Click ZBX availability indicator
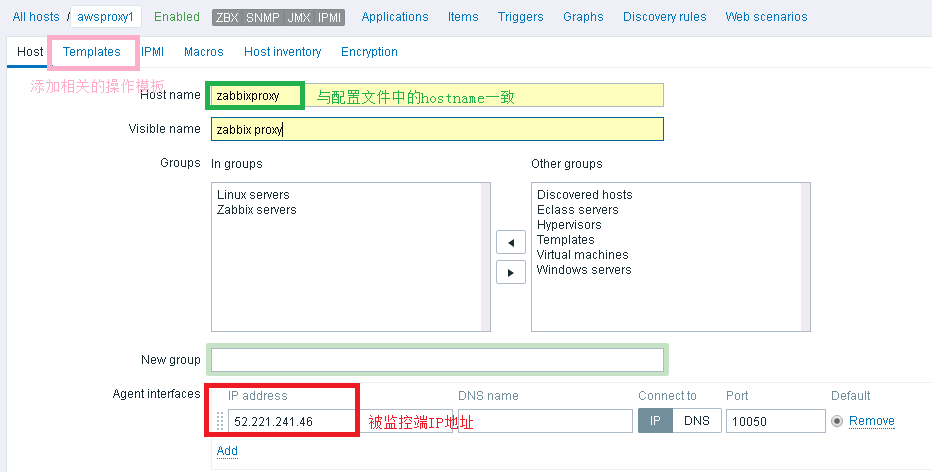Image resolution: width=932 pixels, height=472 pixels. pyautogui.click(x=227, y=17)
